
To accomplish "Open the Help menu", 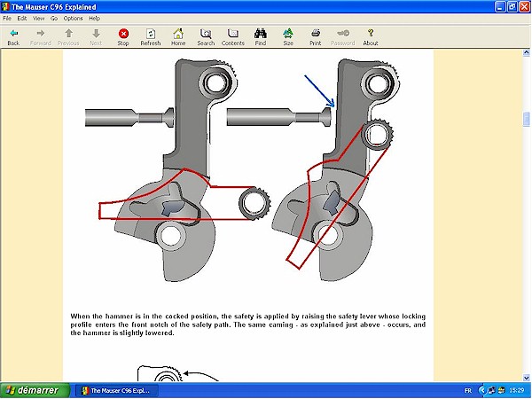I will 94,19.
